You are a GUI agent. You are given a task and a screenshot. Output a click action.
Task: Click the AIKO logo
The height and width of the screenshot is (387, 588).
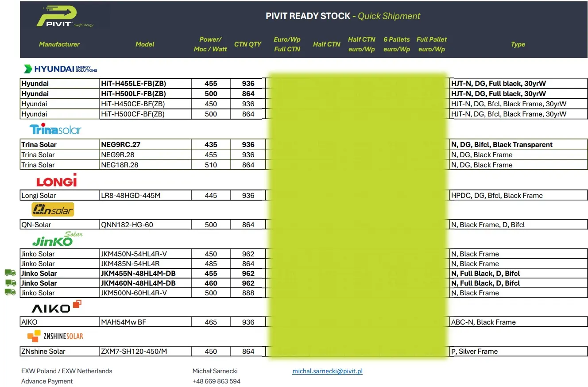[56, 306]
